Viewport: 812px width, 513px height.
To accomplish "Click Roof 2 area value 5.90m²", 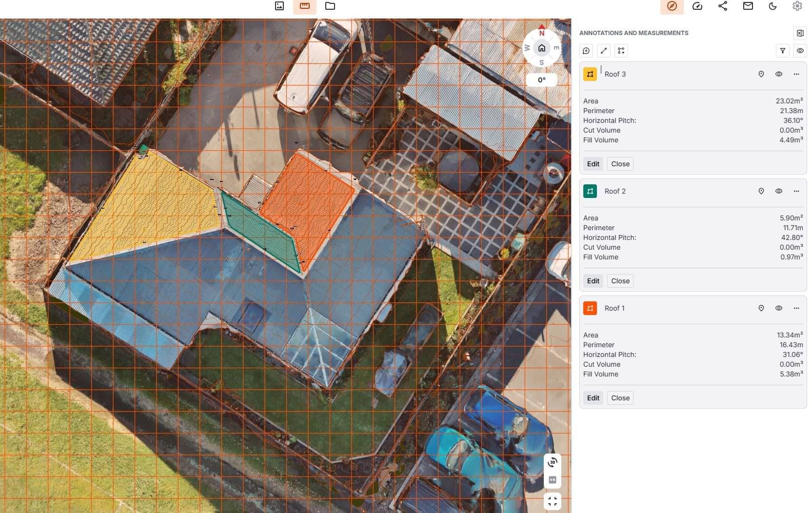I will click(791, 218).
